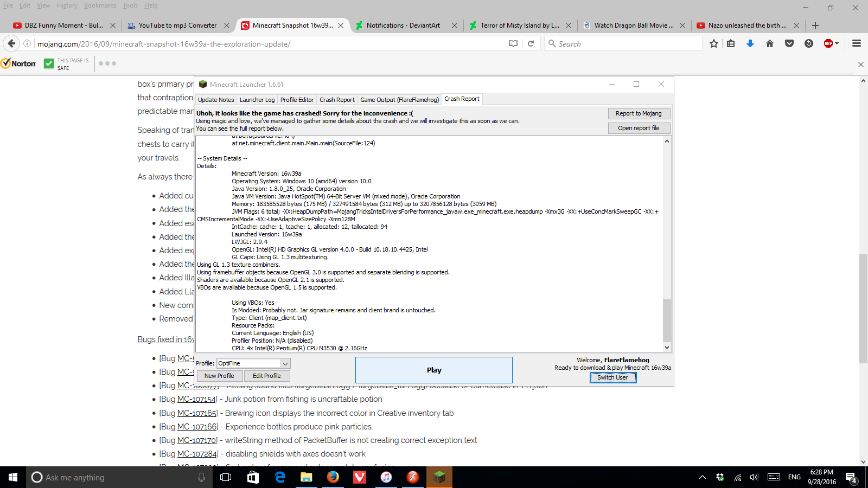Image resolution: width=868 pixels, height=488 pixels.
Task: Open the Firefox History menu
Action: click(67, 5)
